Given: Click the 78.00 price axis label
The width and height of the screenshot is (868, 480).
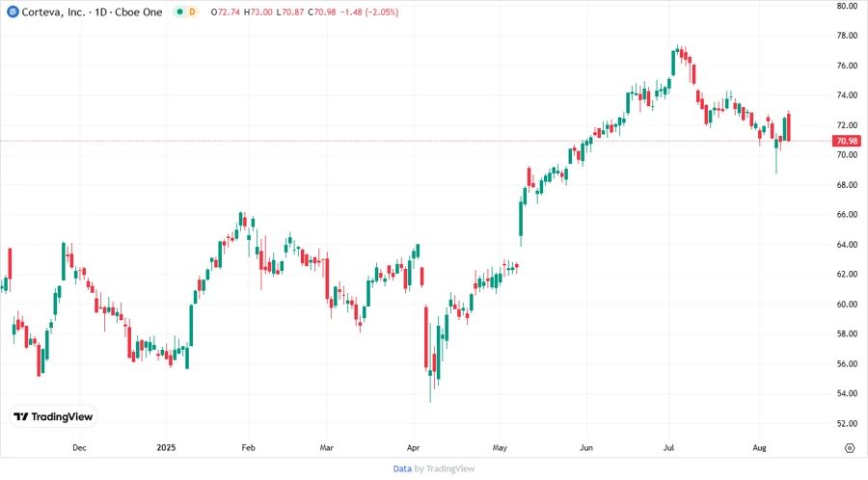Looking at the screenshot, I should point(847,36).
